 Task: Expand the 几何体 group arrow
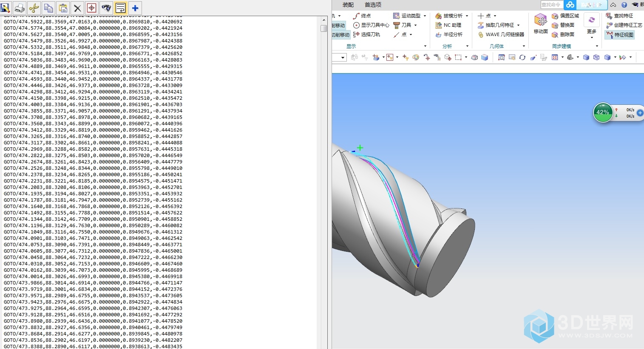(524, 46)
